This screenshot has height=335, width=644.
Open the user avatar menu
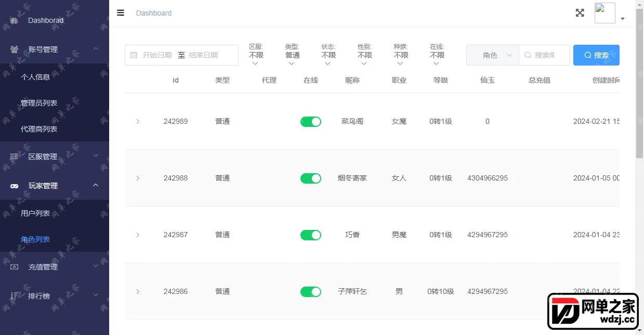point(605,13)
